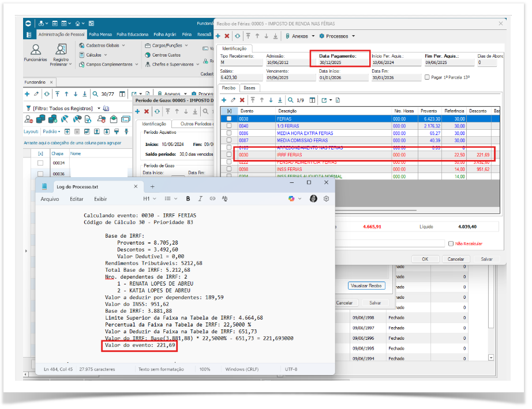Open Registro Preliminar in the ribbon
This screenshot has width=532, height=409.
[x=61, y=55]
